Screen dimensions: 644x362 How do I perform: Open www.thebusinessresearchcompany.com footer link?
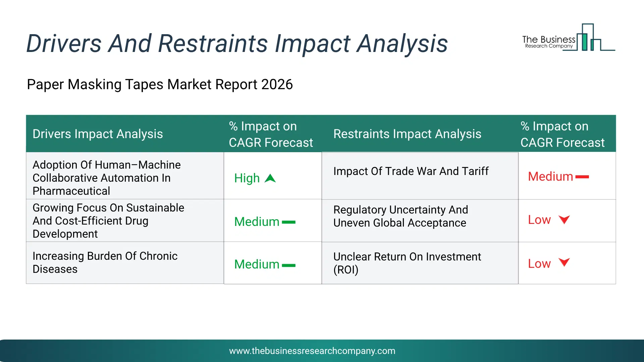coord(312,351)
